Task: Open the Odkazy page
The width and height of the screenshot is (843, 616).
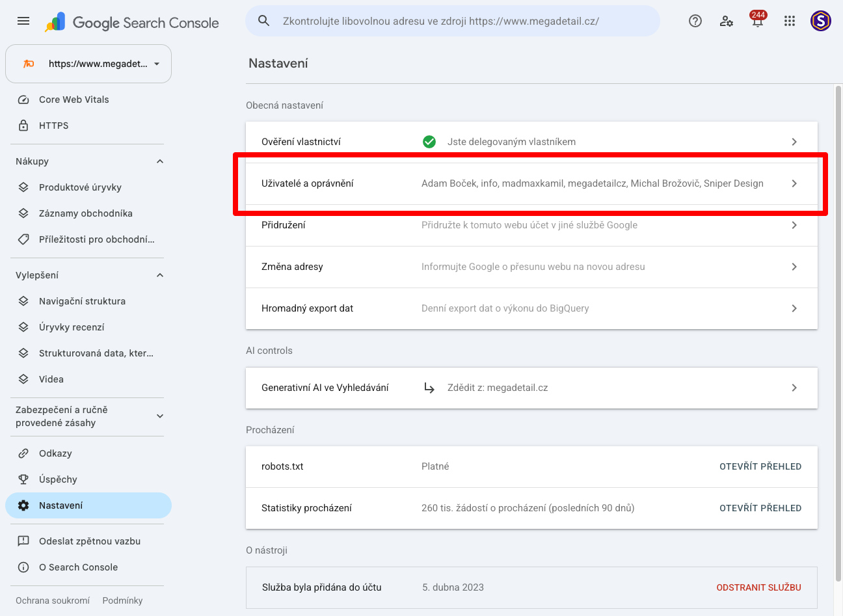Action: pos(88,453)
